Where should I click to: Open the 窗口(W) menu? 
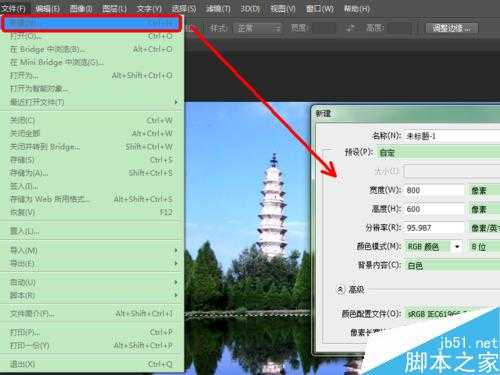[x=320, y=9]
